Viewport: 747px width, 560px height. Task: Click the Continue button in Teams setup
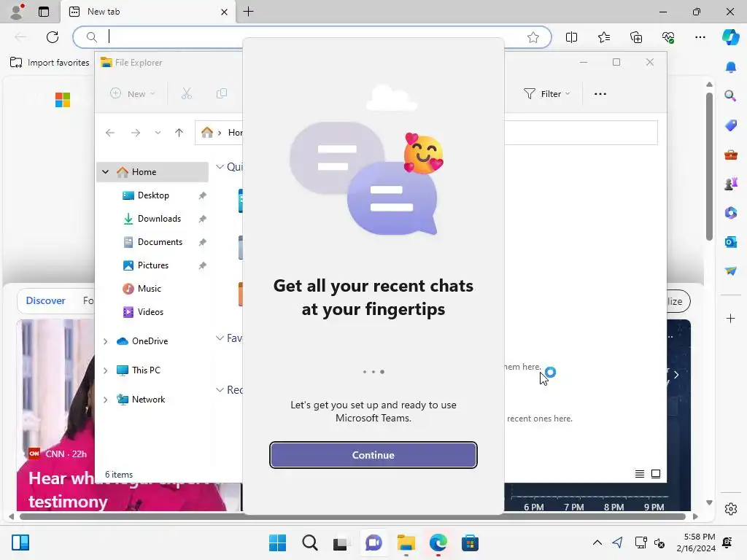pos(373,455)
